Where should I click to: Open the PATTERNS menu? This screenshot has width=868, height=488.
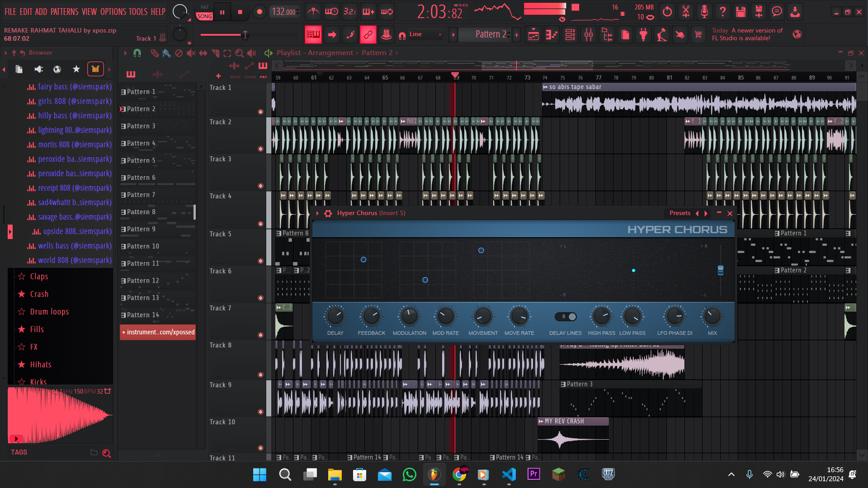tap(64, 12)
